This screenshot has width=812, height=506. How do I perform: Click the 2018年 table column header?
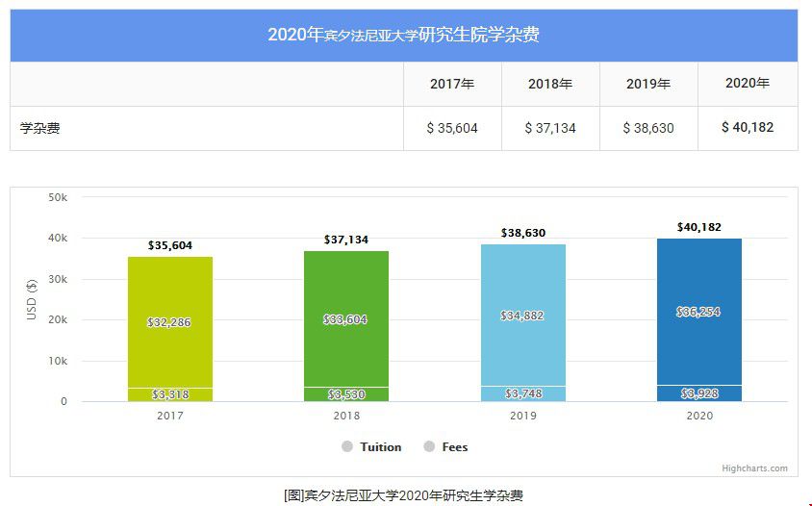point(550,84)
